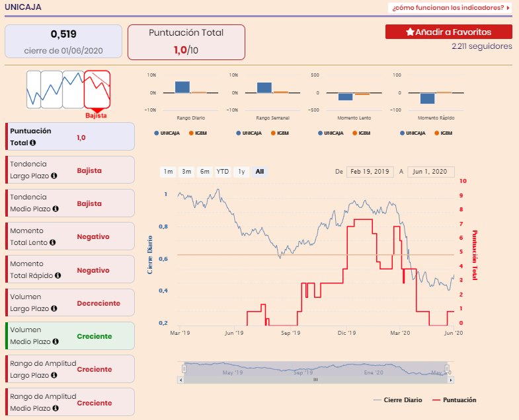Click the right scroll arrow under the chart navigator
Viewport: 519px width, 420px height.
[x=451, y=380]
